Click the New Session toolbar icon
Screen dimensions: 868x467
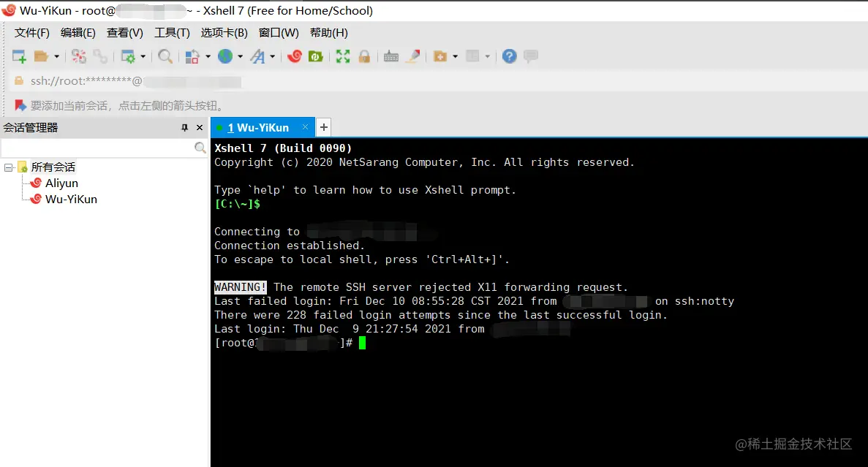(x=19, y=56)
